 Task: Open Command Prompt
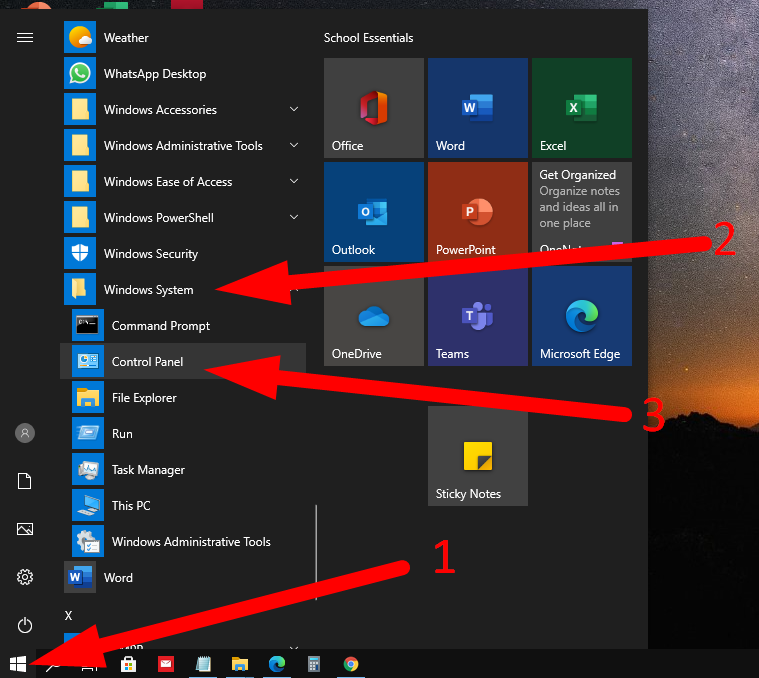click(x=184, y=326)
